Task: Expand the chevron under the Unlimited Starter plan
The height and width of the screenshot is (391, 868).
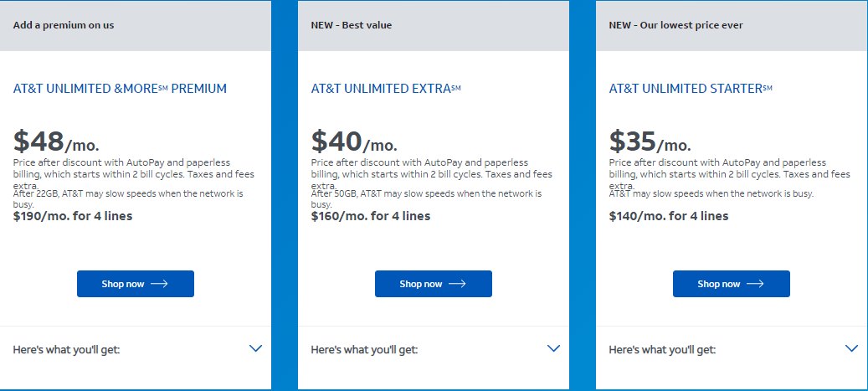Action: pos(851,348)
